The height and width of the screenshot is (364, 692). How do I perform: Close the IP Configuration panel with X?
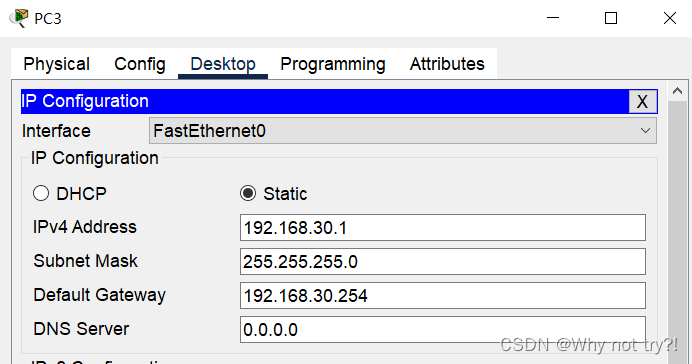643,101
